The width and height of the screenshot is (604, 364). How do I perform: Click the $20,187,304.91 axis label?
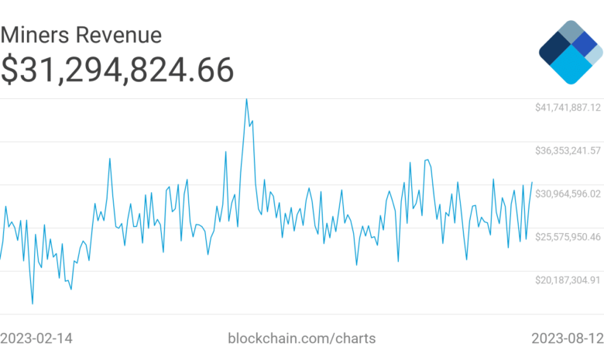568,280
